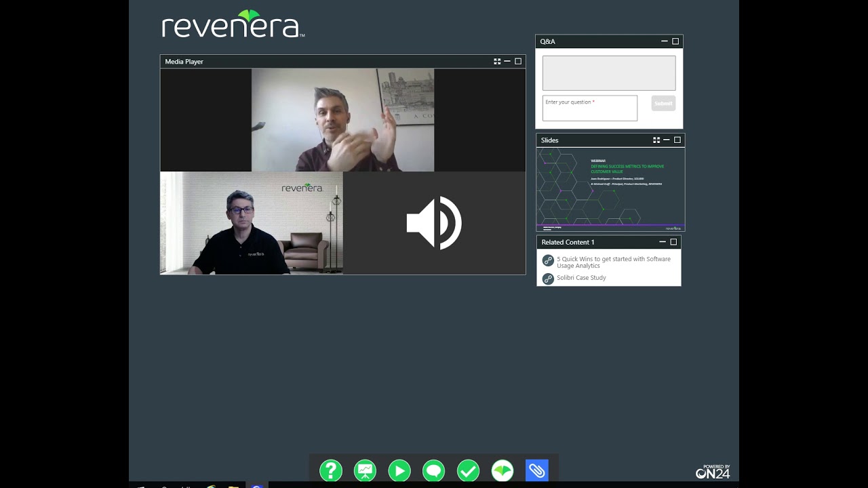The width and height of the screenshot is (868, 488).
Task: Minimize the Related Content 1 panel
Action: click(x=663, y=242)
